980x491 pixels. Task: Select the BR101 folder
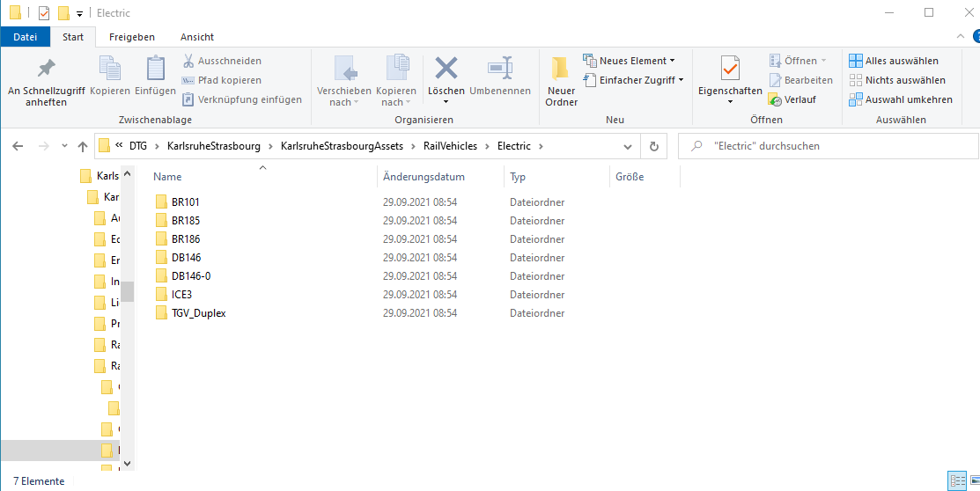(185, 202)
